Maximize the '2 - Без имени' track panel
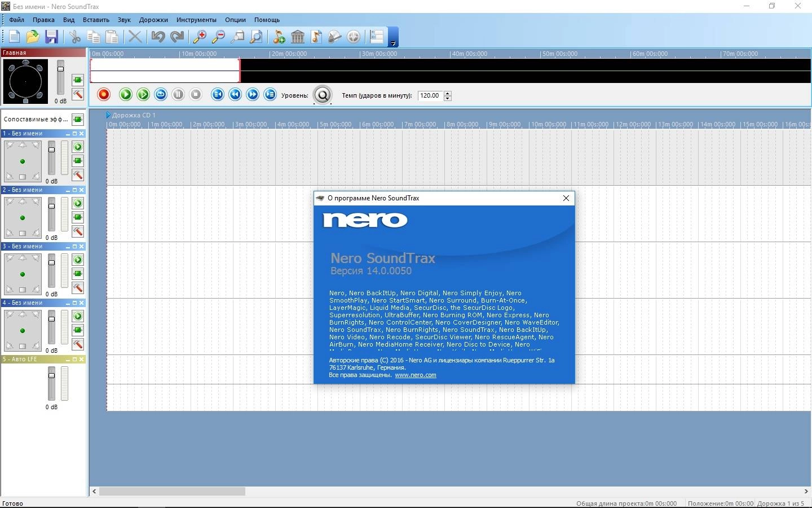 (x=74, y=190)
